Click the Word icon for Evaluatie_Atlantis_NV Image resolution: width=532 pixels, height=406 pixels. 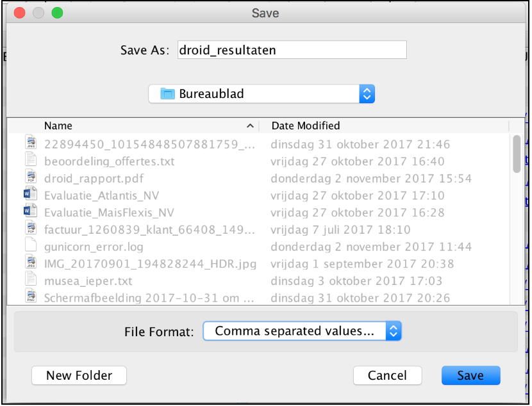click(x=30, y=195)
